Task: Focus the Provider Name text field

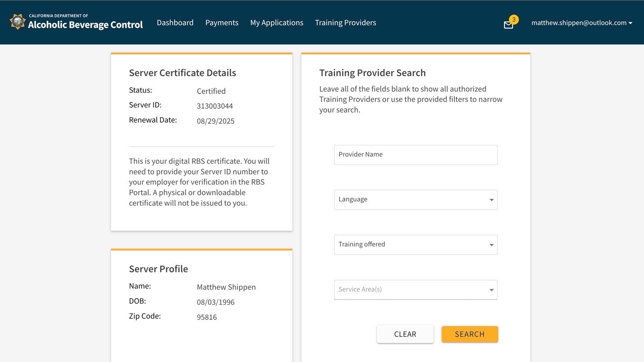Action: tap(415, 155)
